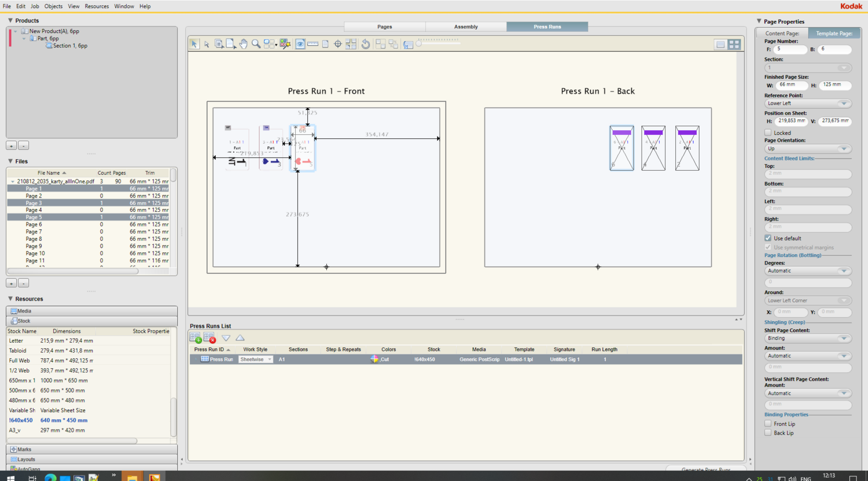Viewport: 868px width, 481px height.
Task: Open the Shift Page Content Binding dropdown
Action: [808, 338]
